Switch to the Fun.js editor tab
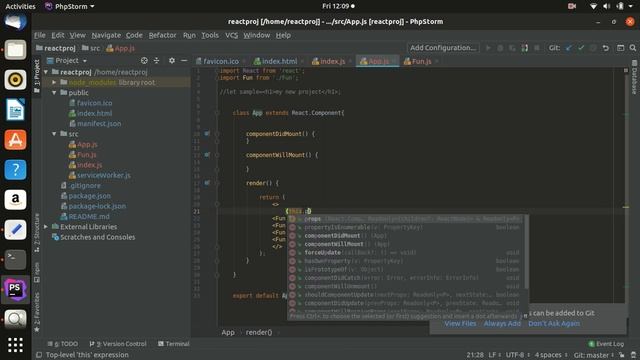Viewport: 640px width, 360px height. [421, 61]
